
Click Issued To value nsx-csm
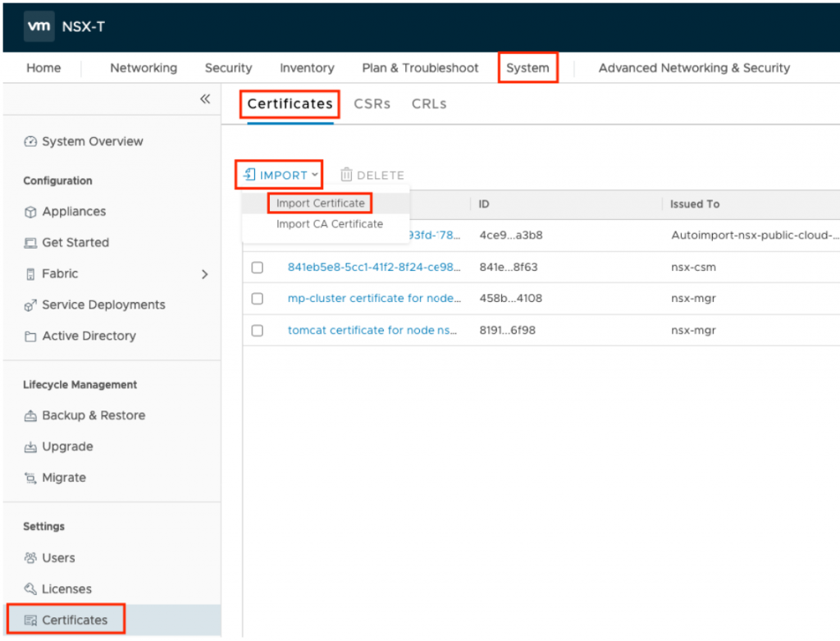click(693, 267)
